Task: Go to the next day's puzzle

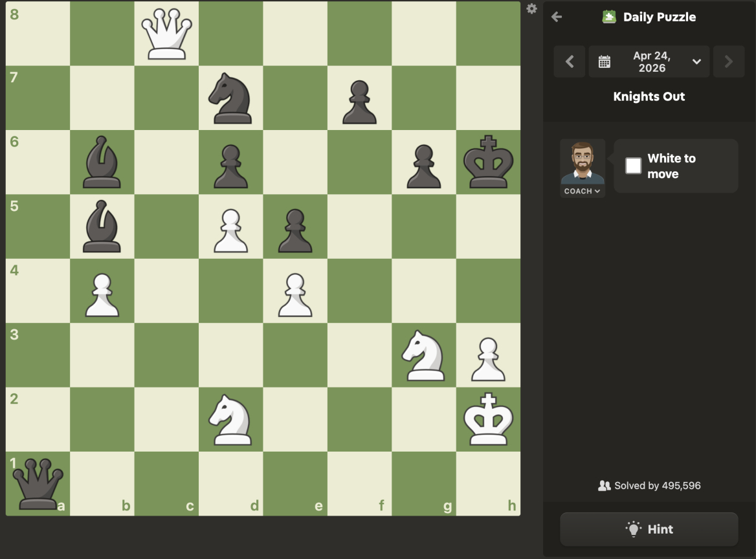Action: point(729,61)
